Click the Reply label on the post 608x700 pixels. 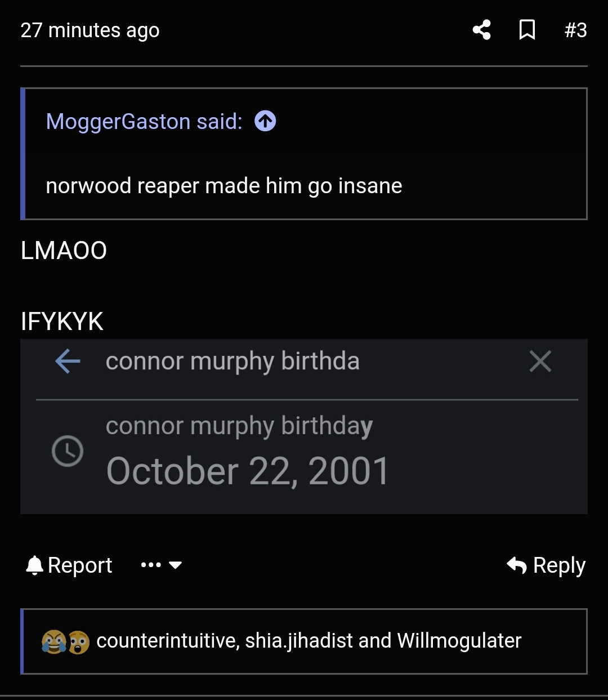(557, 565)
